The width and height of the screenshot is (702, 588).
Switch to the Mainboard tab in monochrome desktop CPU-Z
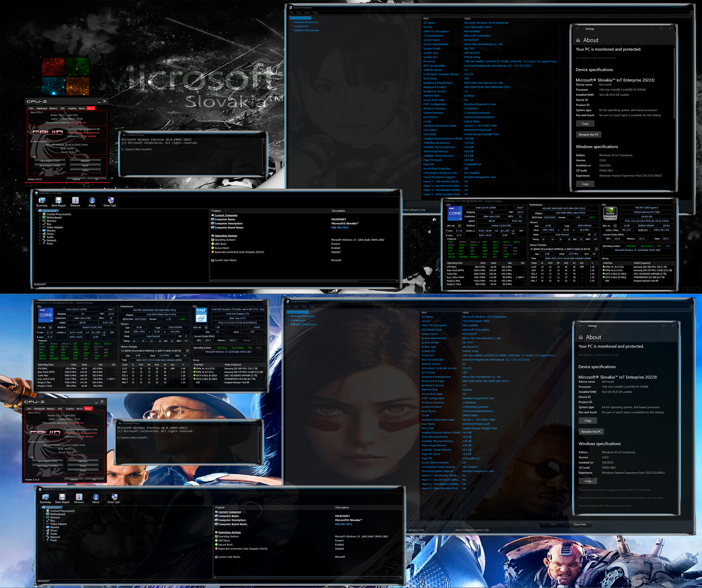pos(42,108)
